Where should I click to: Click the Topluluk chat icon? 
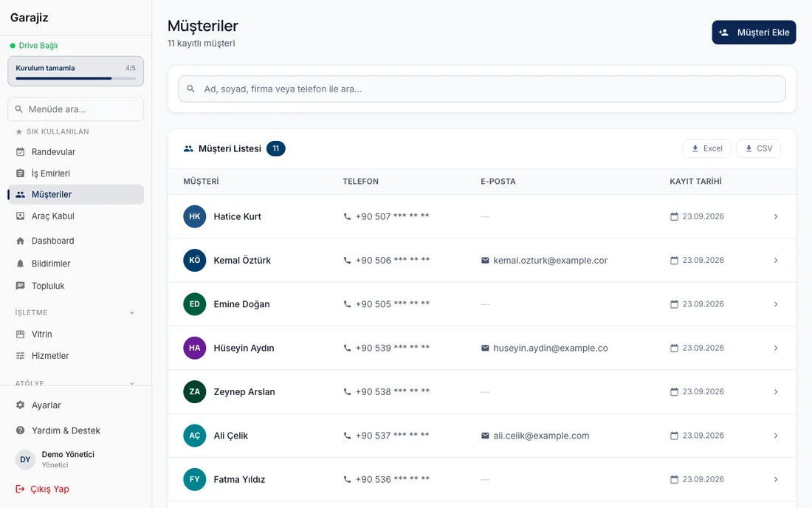point(20,286)
